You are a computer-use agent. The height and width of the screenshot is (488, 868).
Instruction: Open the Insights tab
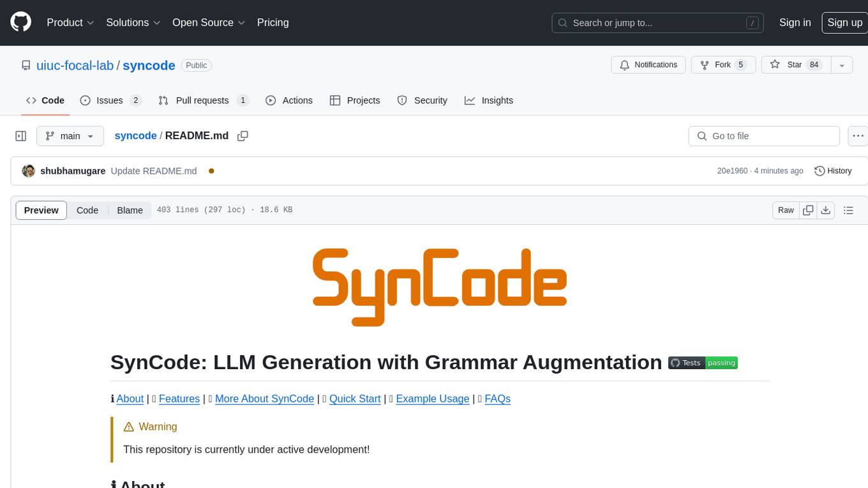point(489,100)
